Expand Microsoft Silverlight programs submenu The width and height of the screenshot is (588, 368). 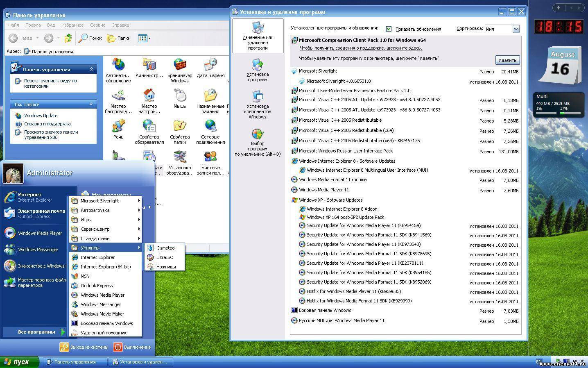tap(105, 201)
